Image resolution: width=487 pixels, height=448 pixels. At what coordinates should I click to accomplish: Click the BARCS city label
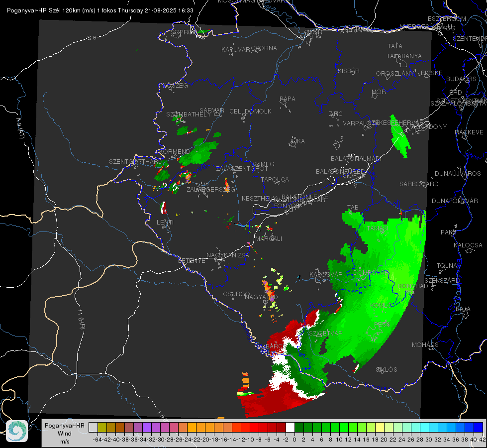(x=276, y=346)
